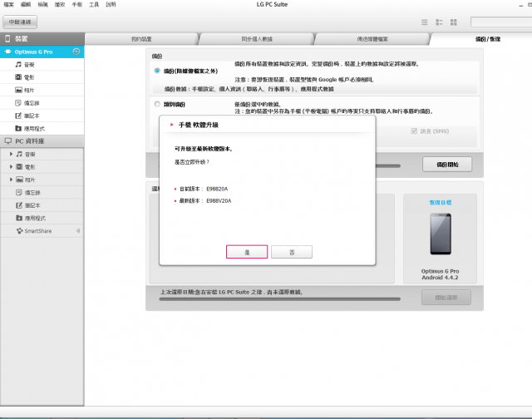This screenshot has height=419, width=532.
Task: Select Optimus G Pro device row
Action: [x=42, y=52]
